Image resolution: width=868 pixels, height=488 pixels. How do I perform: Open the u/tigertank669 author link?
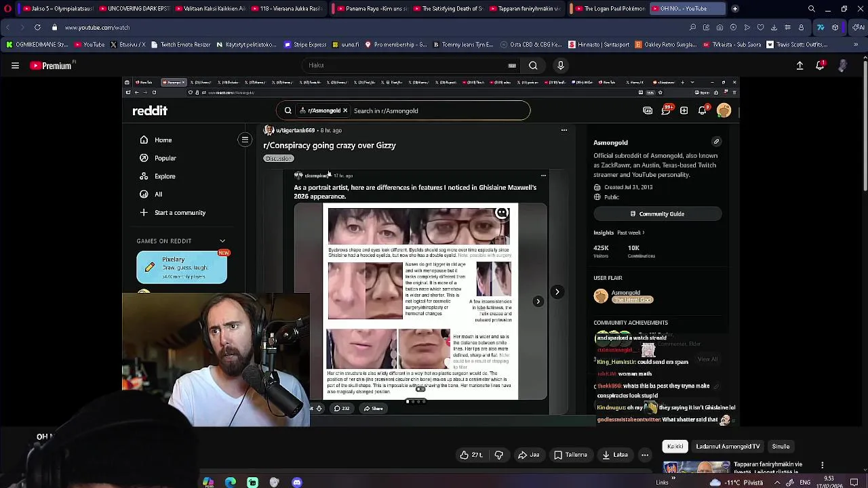coord(295,130)
